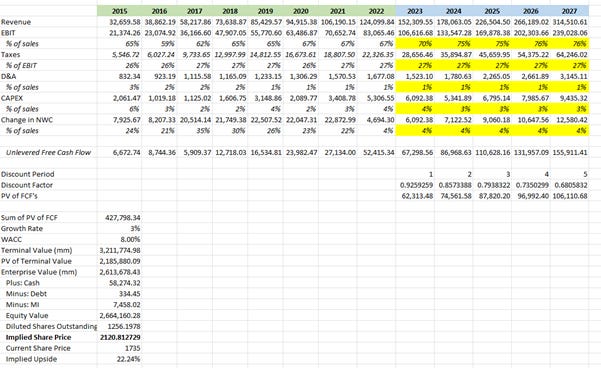The image size is (601, 368).
Task: Select Equity Value 2,664,160.28
Action: coord(120,315)
